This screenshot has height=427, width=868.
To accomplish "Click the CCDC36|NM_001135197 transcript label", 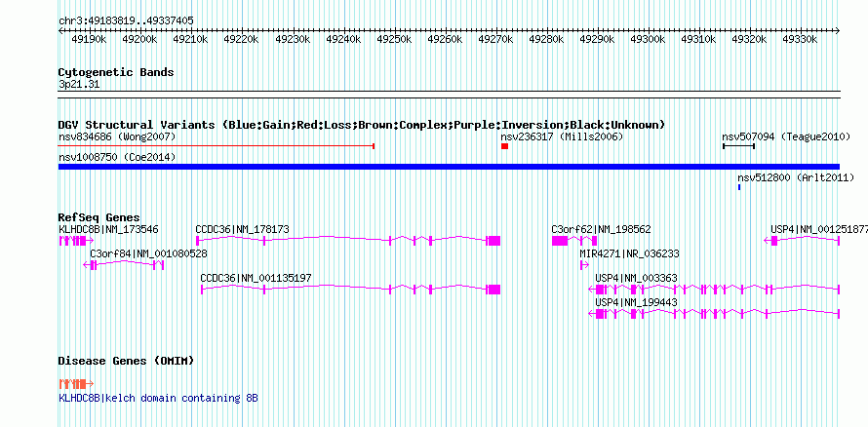I will (256, 278).
